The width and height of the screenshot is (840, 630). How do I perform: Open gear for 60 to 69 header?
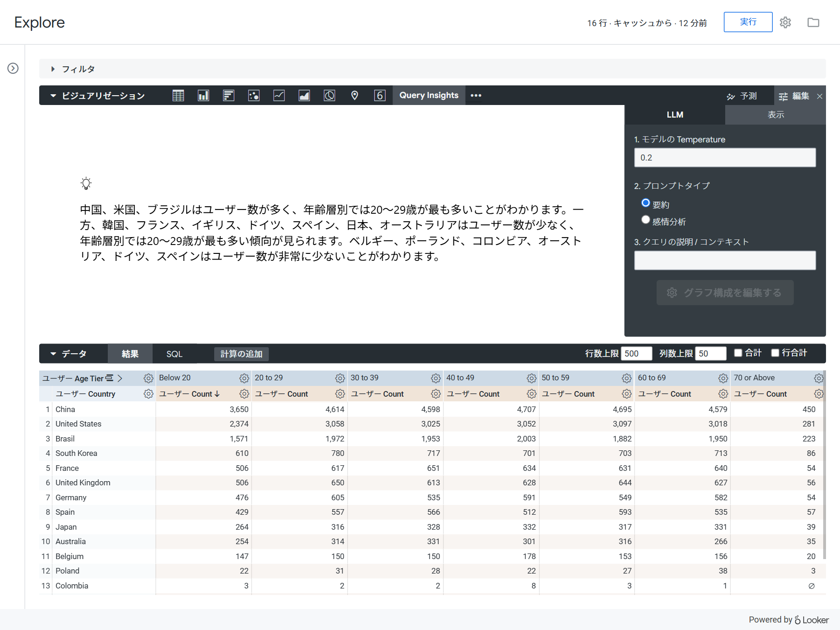click(x=723, y=378)
